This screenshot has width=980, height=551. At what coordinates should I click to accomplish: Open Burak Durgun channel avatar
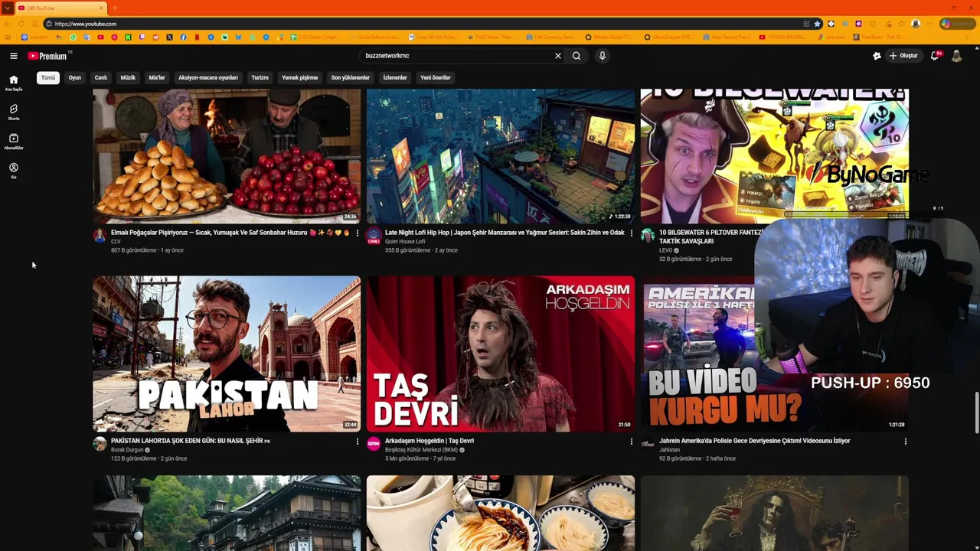(x=100, y=444)
